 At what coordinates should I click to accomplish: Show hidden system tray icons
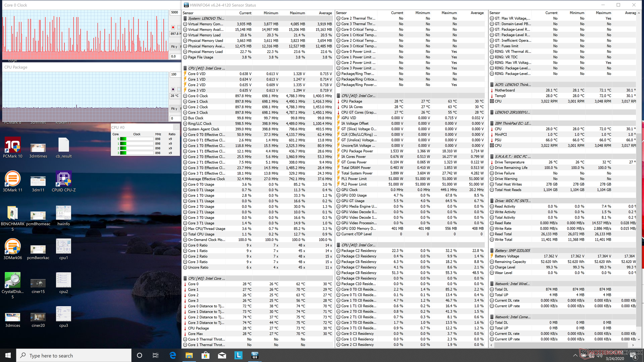575,355
